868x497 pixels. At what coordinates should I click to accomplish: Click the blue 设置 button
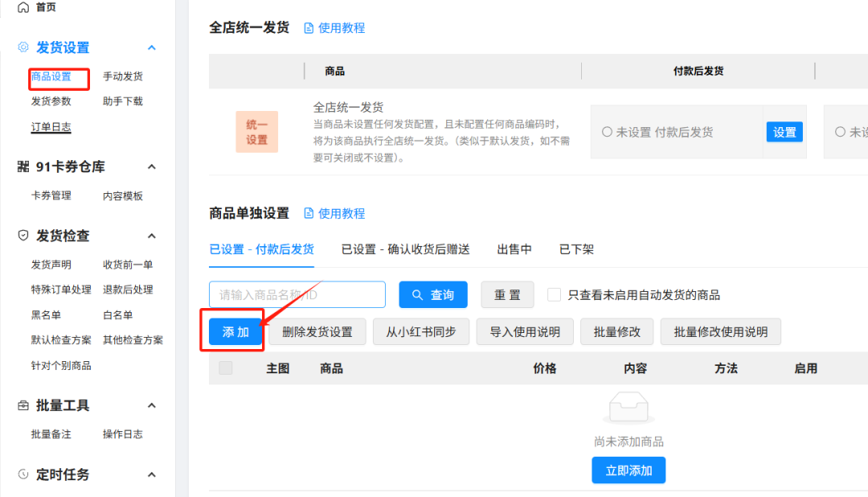point(784,132)
